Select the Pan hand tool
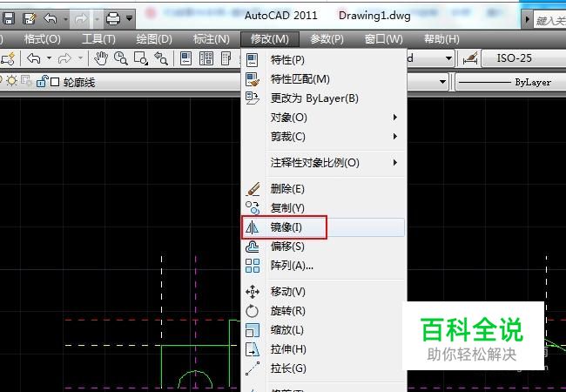 pyautogui.click(x=101, y=58)
